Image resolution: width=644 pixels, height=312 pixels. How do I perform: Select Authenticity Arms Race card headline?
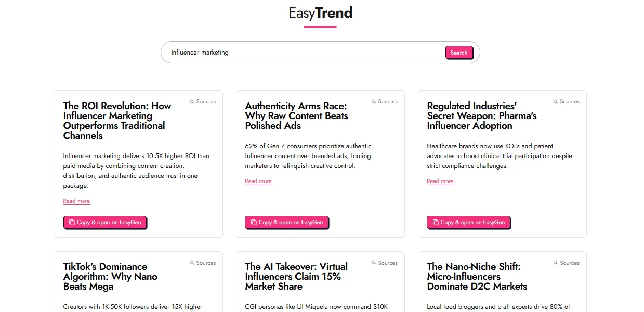[297, 116]
